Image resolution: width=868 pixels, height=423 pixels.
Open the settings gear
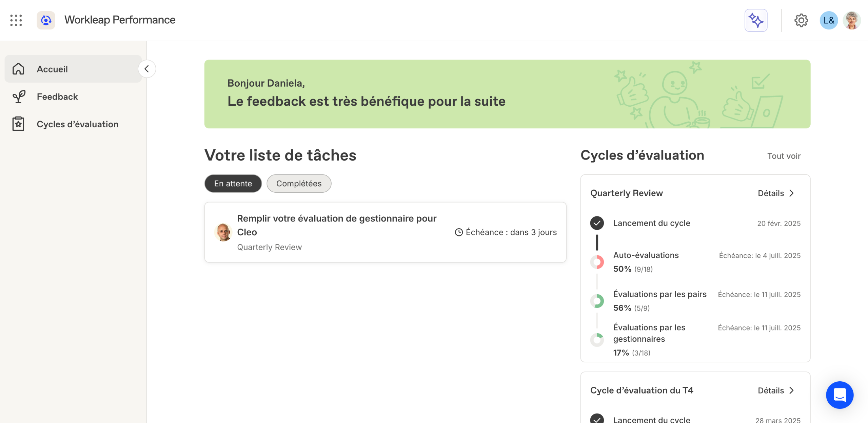(x=801, y=20)
